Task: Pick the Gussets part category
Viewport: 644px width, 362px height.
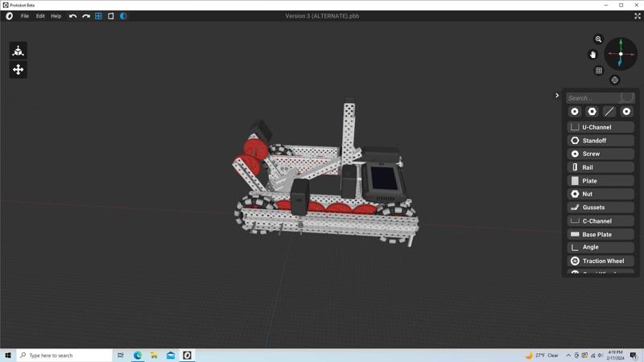Action: (x=601, y=208)
